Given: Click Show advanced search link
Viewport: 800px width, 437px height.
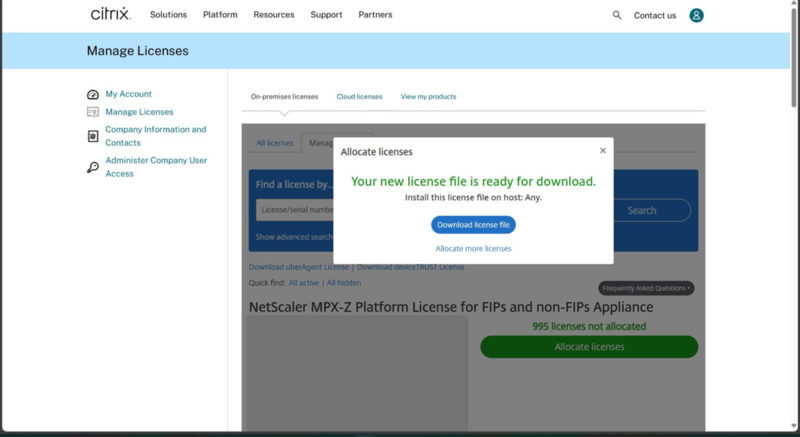Looking at the screenshot, I should pyautogui.click(x=294, y=237).
